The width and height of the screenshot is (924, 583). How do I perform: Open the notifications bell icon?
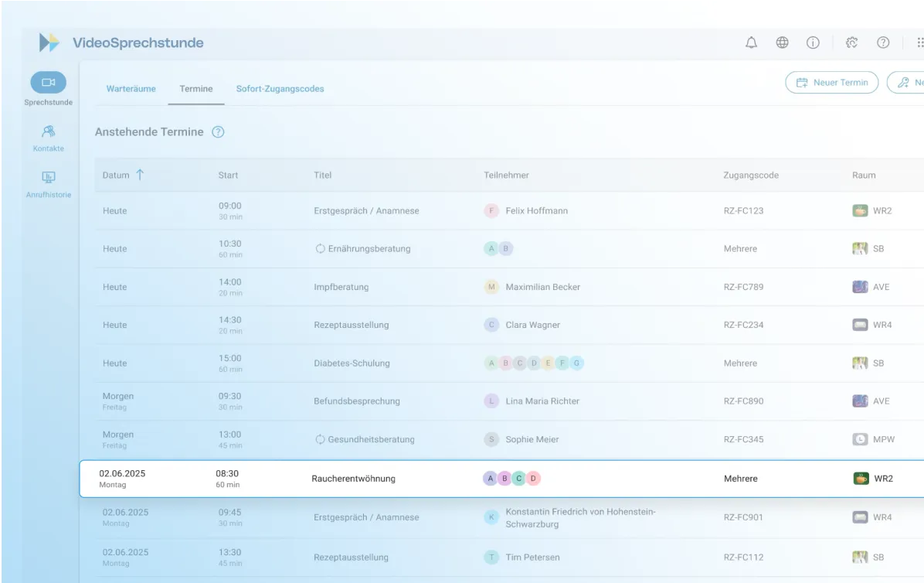pyautogui.click(x=752, y=43)
